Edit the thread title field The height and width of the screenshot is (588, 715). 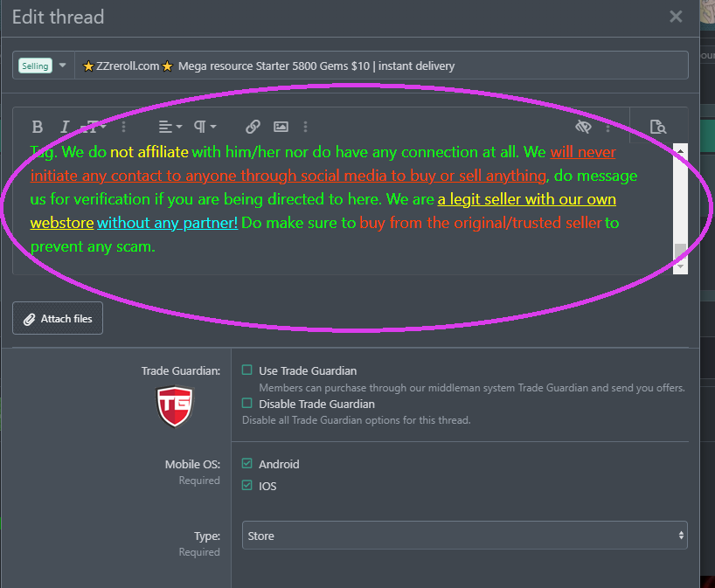click(x=381, y=66)
